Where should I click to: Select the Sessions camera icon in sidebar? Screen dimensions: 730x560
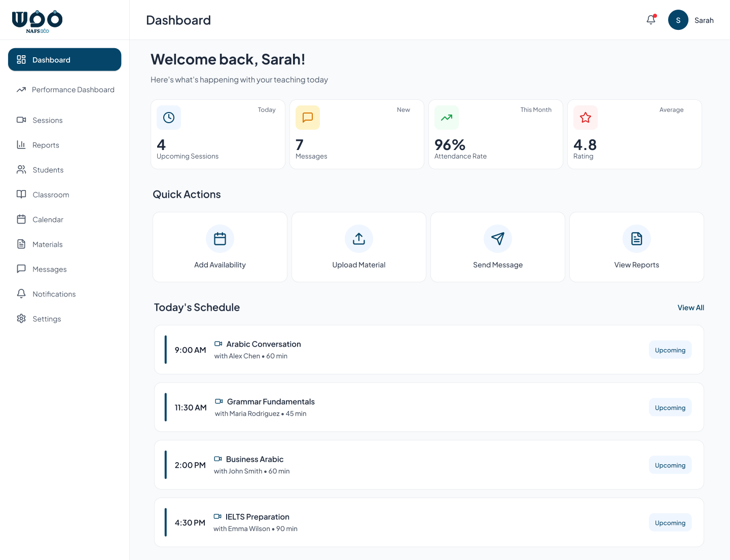pyautogui.click(x=21, y=120)
